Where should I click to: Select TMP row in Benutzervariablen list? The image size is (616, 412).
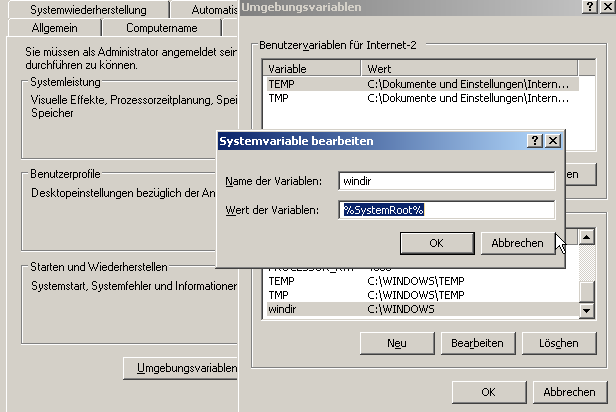coord(420,100)
